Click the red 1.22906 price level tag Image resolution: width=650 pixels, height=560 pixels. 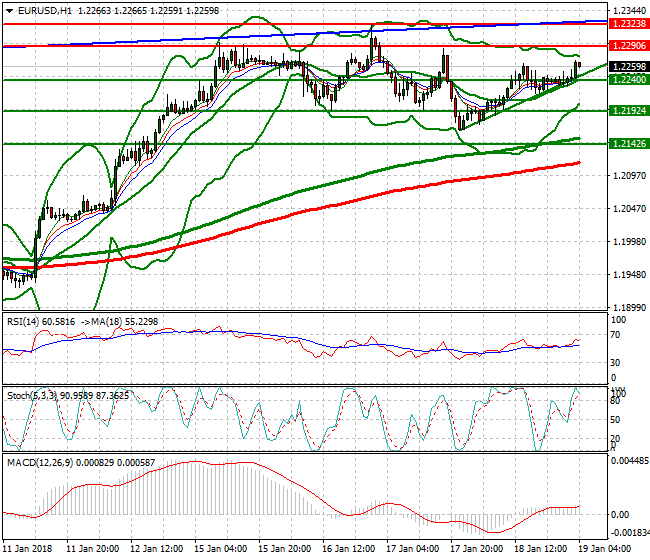pyautogui.click(x=628, y=46)
